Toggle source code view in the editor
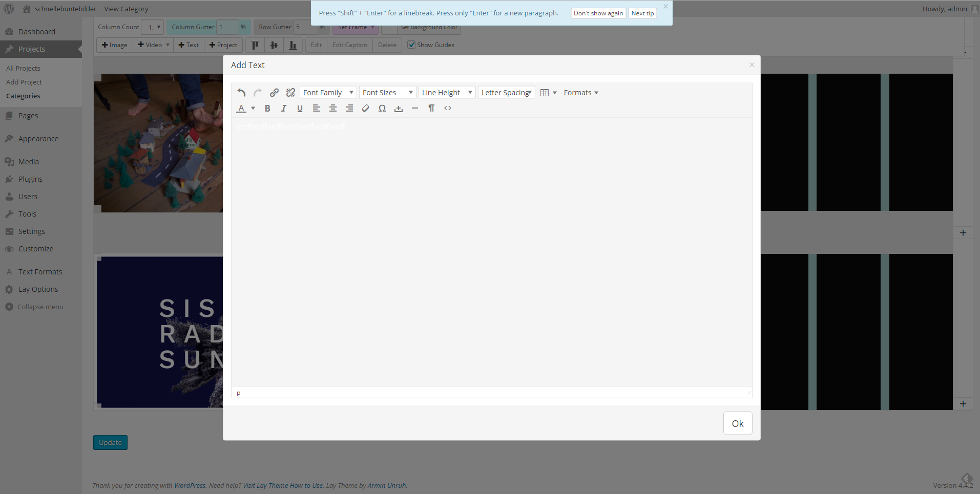Screen dimensions: 980x494 [448, 108]
